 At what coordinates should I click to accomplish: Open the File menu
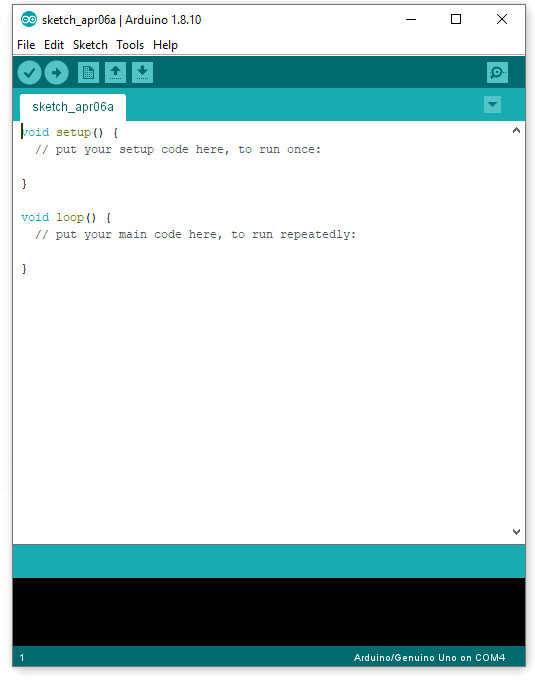(26, 45)
